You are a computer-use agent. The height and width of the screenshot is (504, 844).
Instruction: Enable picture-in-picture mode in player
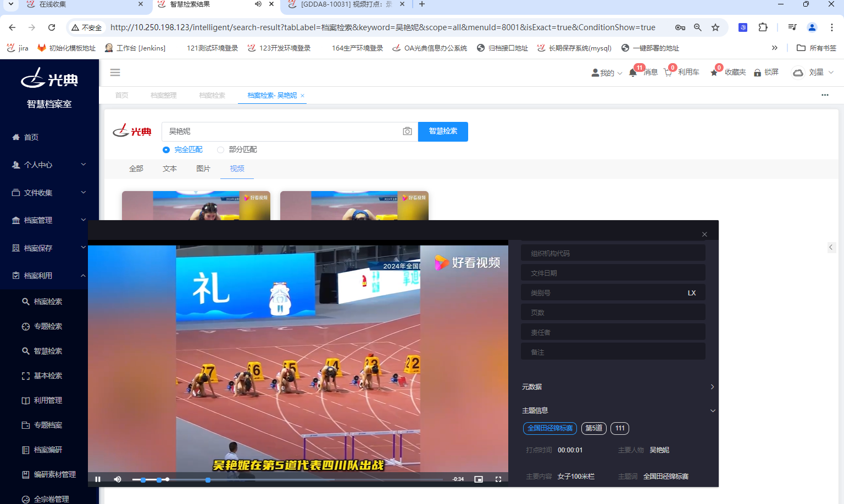pos(479,479)
